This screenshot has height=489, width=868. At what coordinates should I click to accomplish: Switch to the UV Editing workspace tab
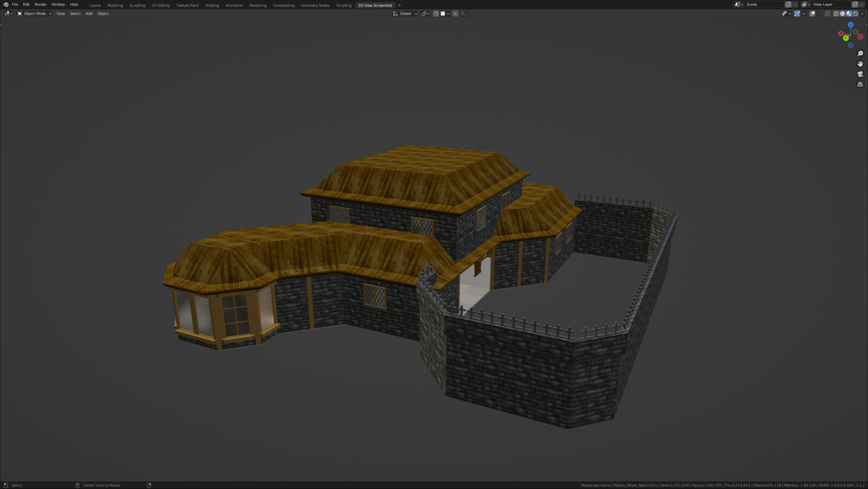[x=161, y=5]
